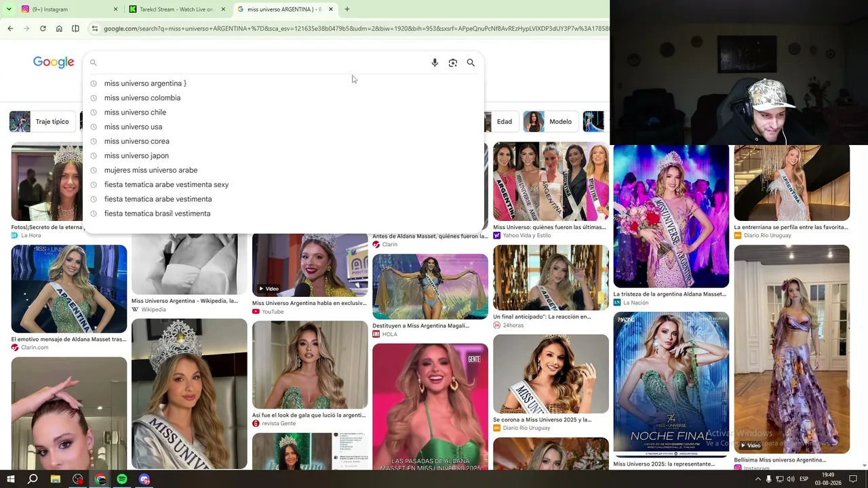The height and width of the screenshot is (488, 868).
Task: Open Windows taskbar search
Action: point(33,479)
